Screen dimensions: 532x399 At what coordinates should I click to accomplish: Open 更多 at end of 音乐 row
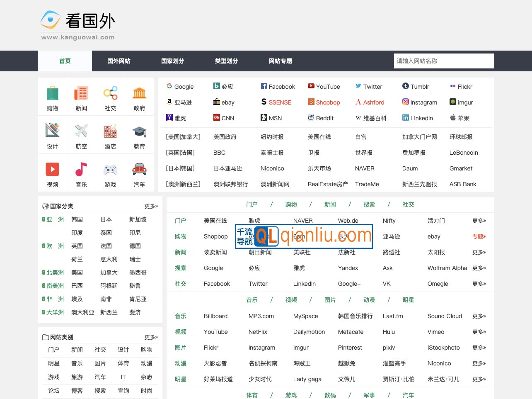pos(479,316)
